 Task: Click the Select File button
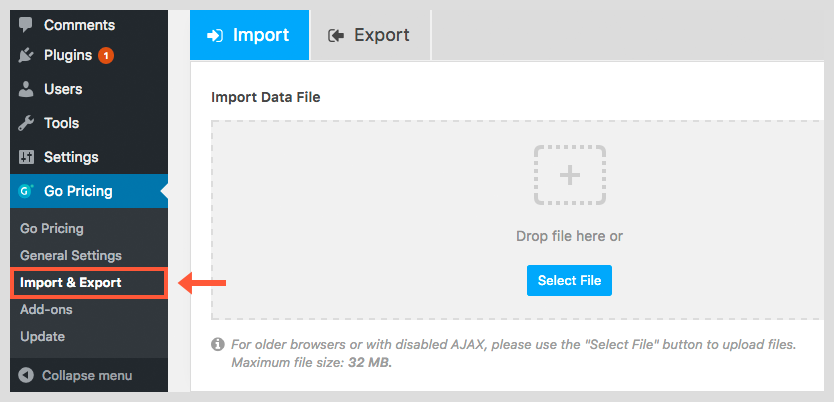point(569,280)
